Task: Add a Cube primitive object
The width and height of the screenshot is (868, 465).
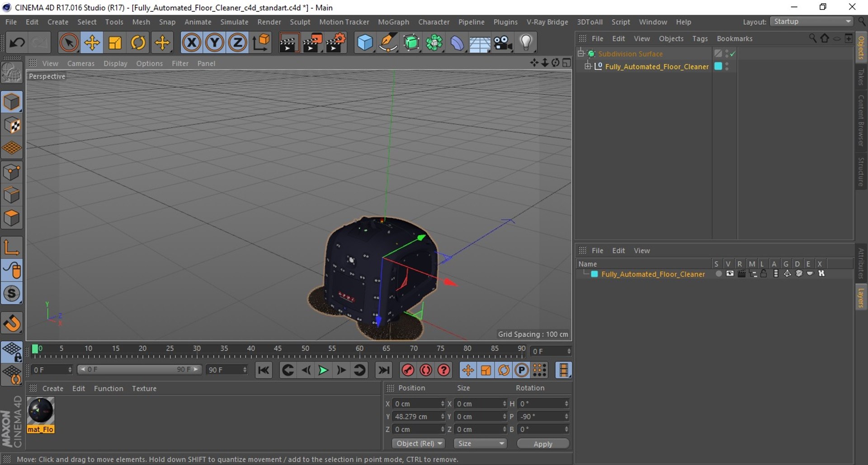Action: [365, 43]
